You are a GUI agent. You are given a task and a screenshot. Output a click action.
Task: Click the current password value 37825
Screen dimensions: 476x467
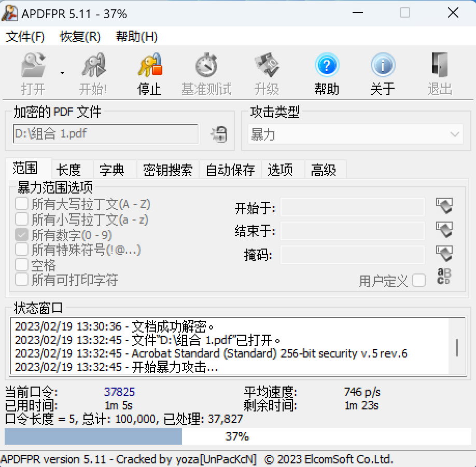tap(120, 392)
